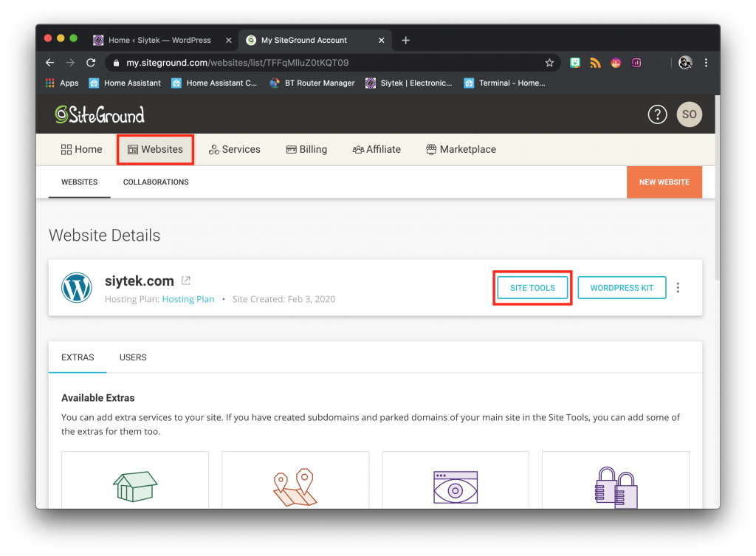Select the green house extras card
The height and width of the screenshot is (556, 756).
(x=135, y=480)
